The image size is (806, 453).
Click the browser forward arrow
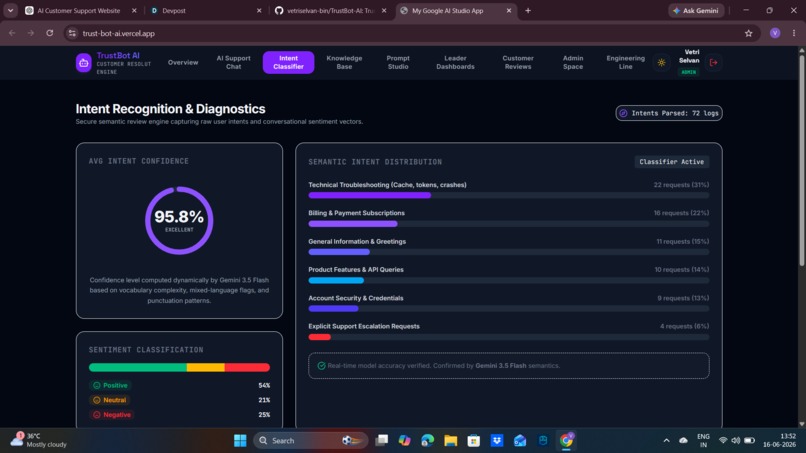click(31, 33)
